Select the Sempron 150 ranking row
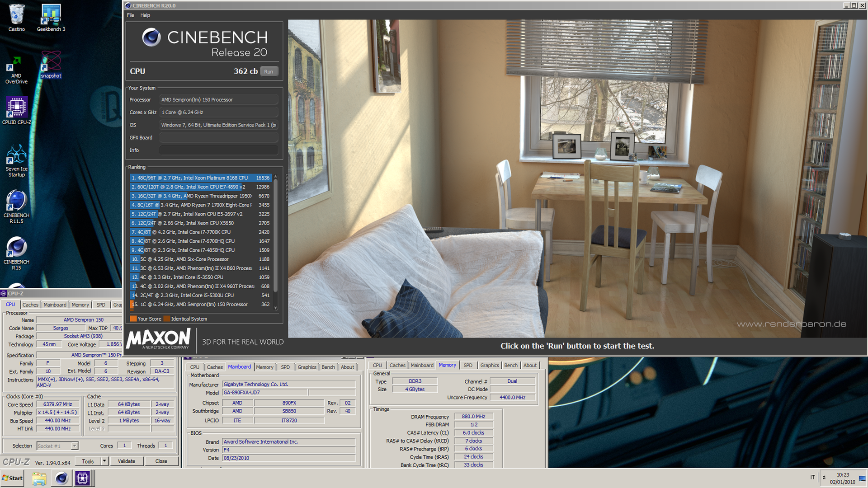The height and width of the screenshot is (488, 868). point(200,305)
